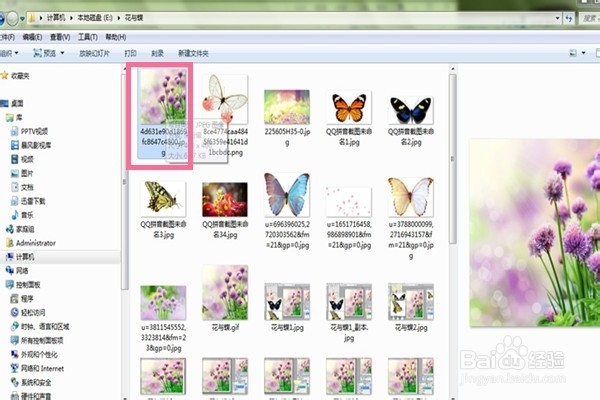Click the 刻录 burn button
600x400 pixels.
coord(157,53)
